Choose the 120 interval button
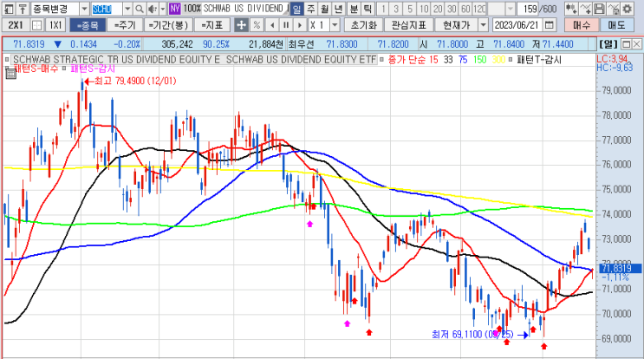The width and height of the screenshot is (644, 359). [479, 9]
